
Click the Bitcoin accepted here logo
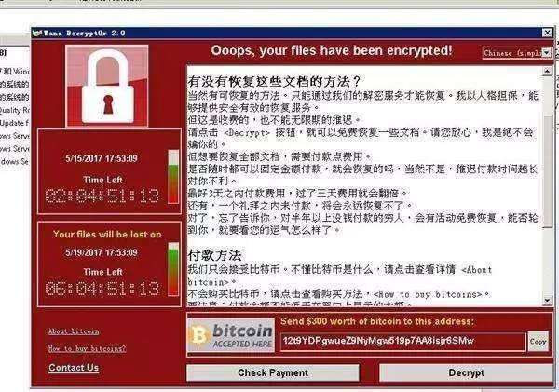(231, 335)
